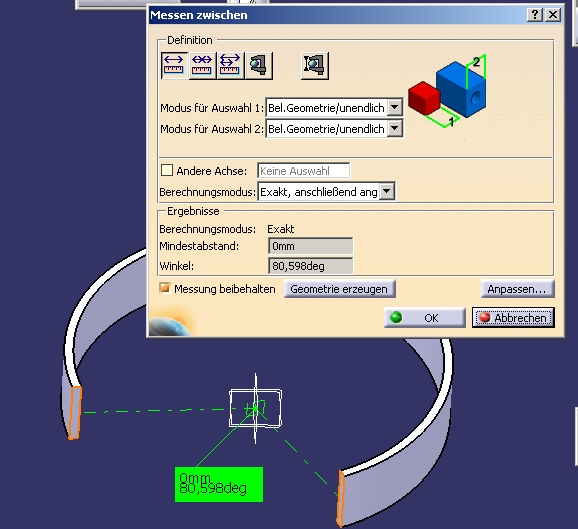The width and height of the screenshot is (578, 529).
Task: Toggle the Messung beibehalten checkbox
Action: point(165,288)
